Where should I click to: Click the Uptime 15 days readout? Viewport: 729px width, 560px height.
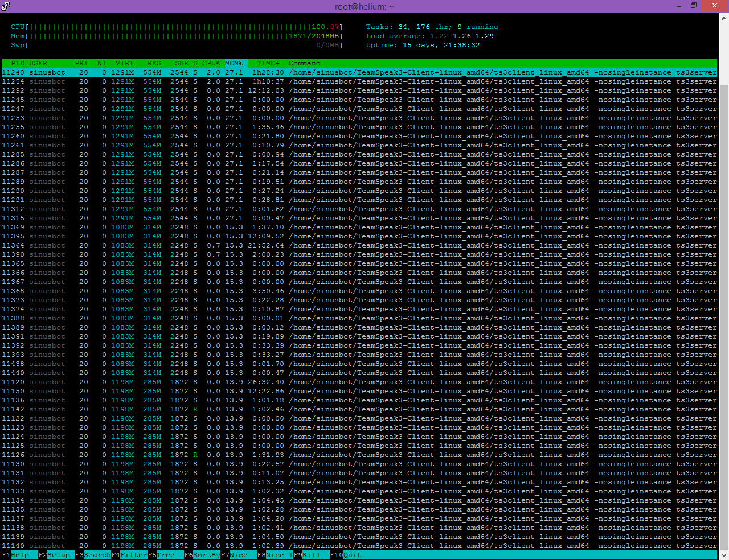423,45
